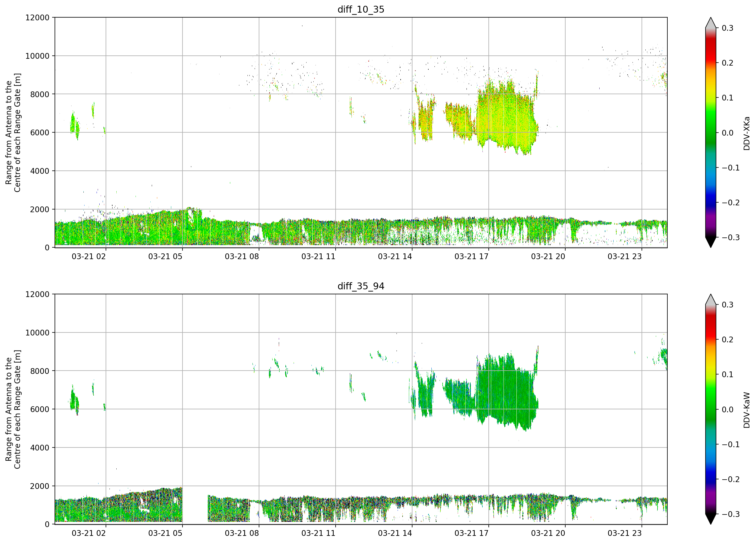Viewport: 756px width, 543px height.
Task: Click the 0.3 tick on DDV-XKa colorbar
Action: (x=727, y=28)
